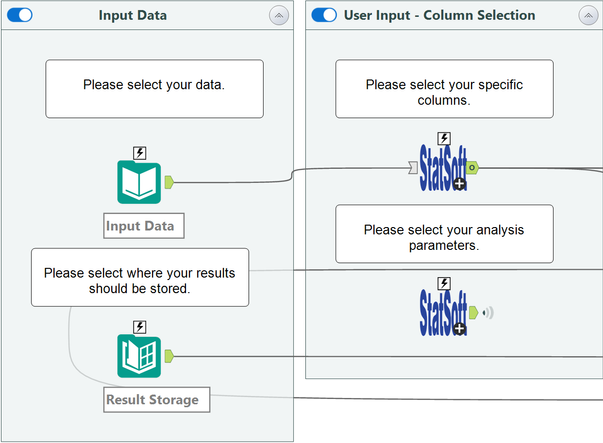603x443 pixels.
Task: Click the lightning bolt above Result Storage tool
Action: 140,327
